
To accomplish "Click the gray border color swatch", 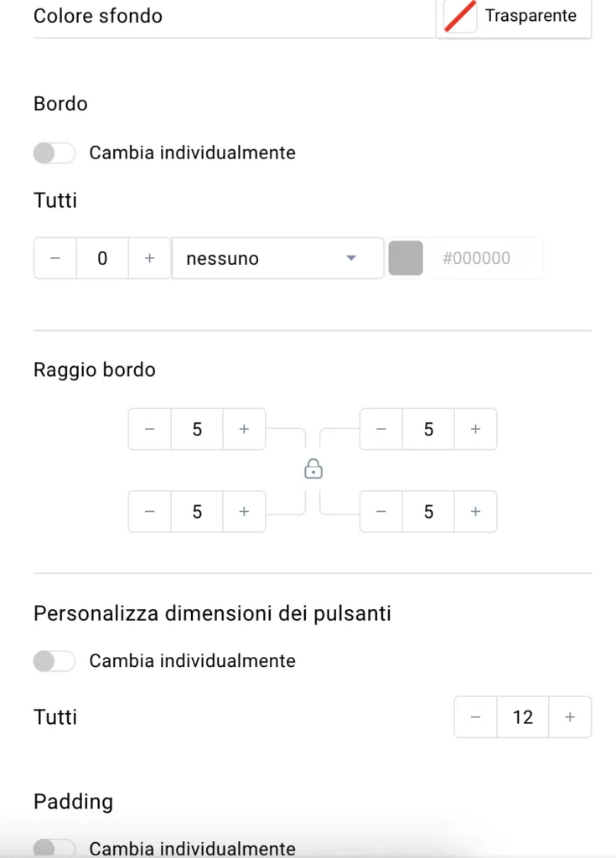I will 406,258.
